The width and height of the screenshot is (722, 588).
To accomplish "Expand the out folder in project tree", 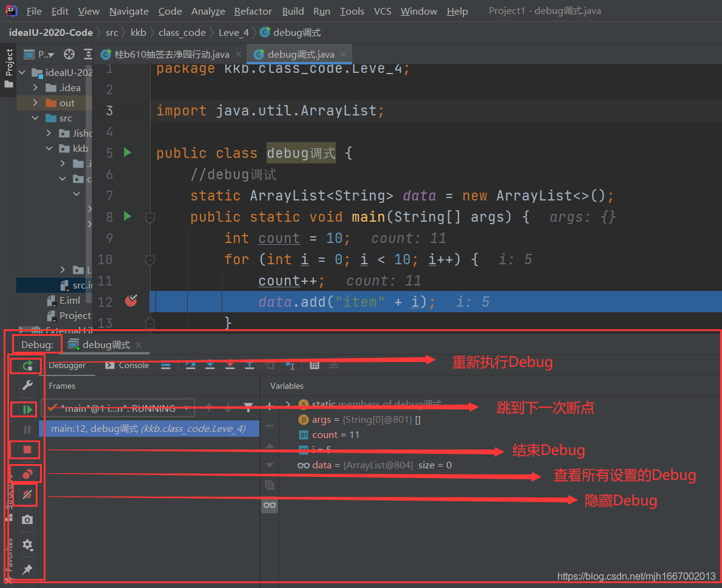I will pos(35,103).
